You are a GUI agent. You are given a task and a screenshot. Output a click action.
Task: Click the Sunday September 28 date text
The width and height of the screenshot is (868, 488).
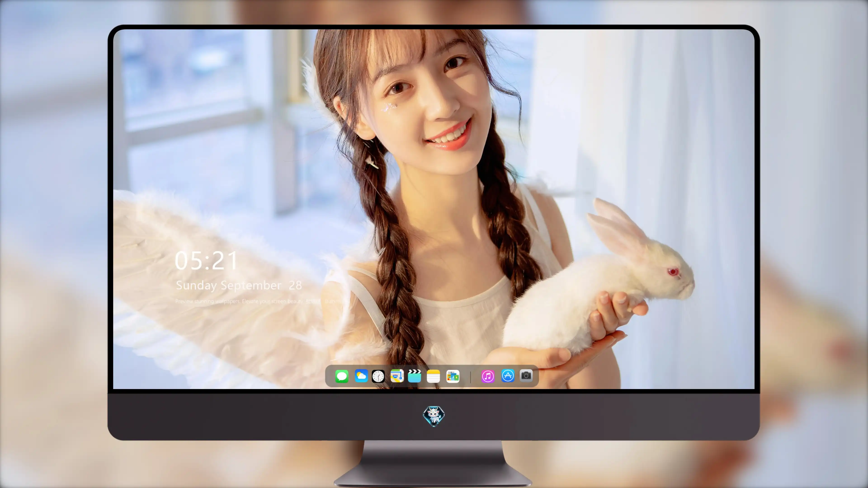click(x=239, y=286)
